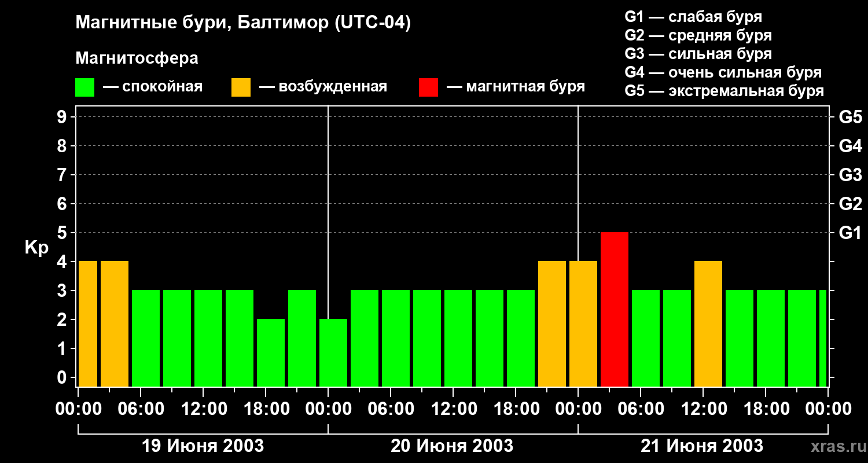Click the «— магнитная буря» legend label
Screen dimensions: 868x463
click(516, 87)
